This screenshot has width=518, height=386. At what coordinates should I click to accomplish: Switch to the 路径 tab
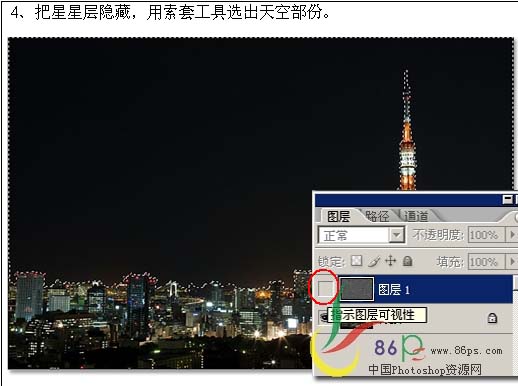[x=377, y=216]
